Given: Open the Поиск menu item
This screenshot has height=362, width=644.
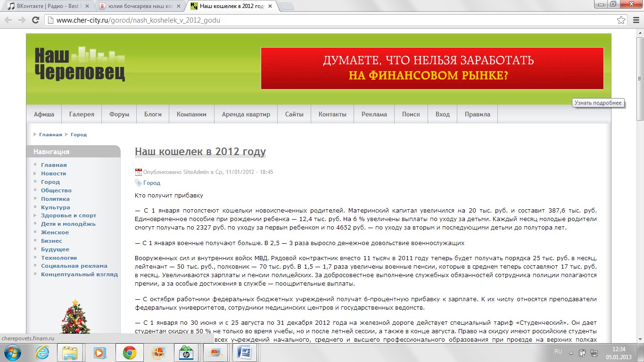Looking at the screenshot, I should point(411,115).
